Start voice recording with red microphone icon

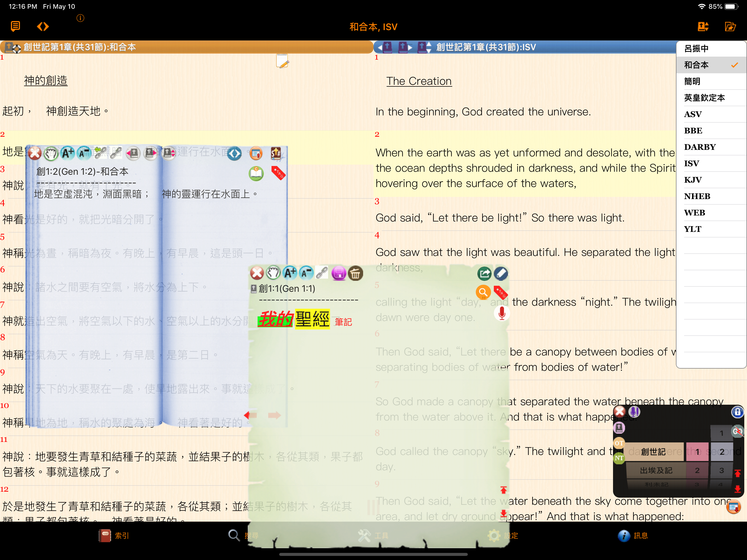(502, 313)
